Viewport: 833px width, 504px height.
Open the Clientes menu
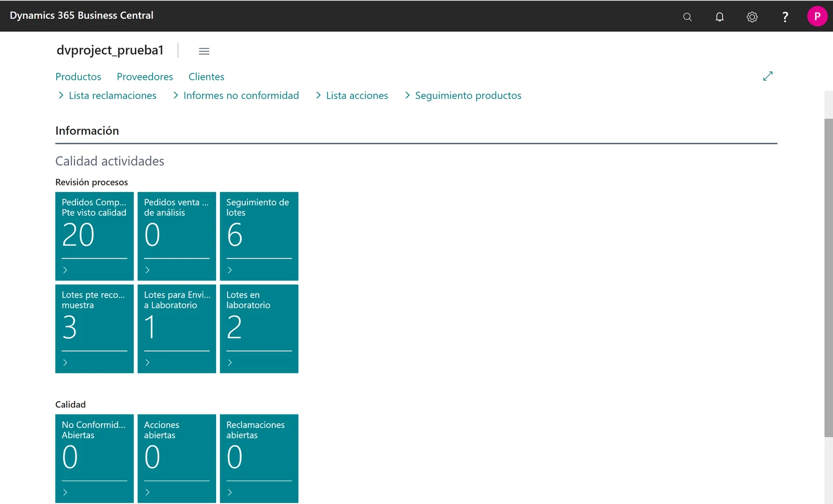(x=206, y=76)
